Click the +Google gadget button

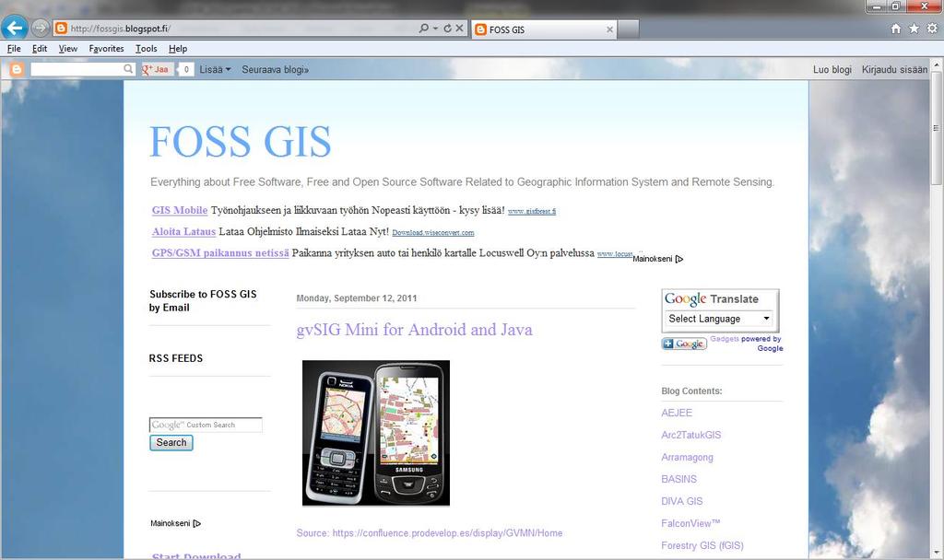pyautogui.click(x=684, y=344)
